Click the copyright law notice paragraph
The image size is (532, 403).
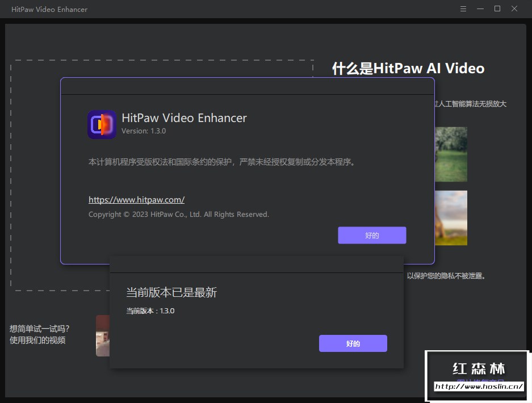coord(221,162)
